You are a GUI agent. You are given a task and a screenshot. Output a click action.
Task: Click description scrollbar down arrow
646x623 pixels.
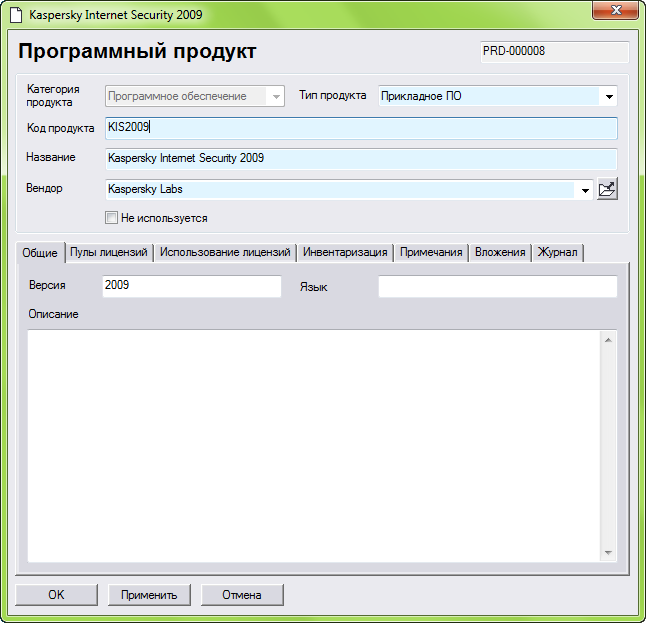coord(608,553)
